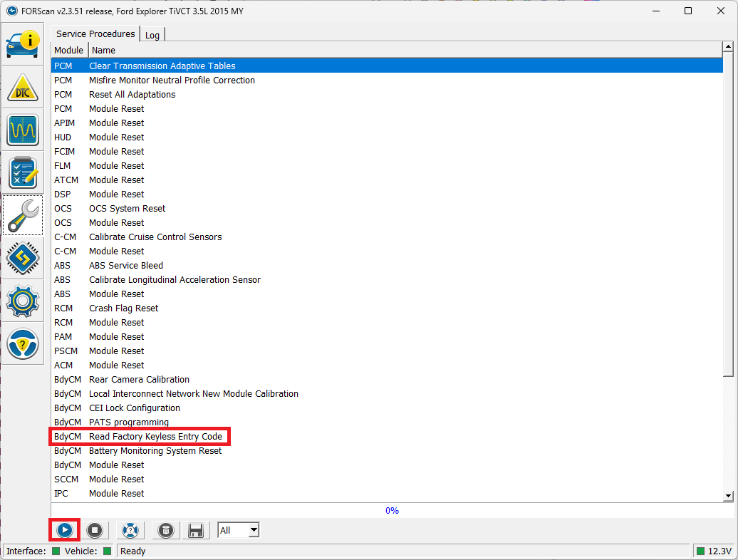
Task: Click the floppy disk save icon
Action: tap(195, 530)
